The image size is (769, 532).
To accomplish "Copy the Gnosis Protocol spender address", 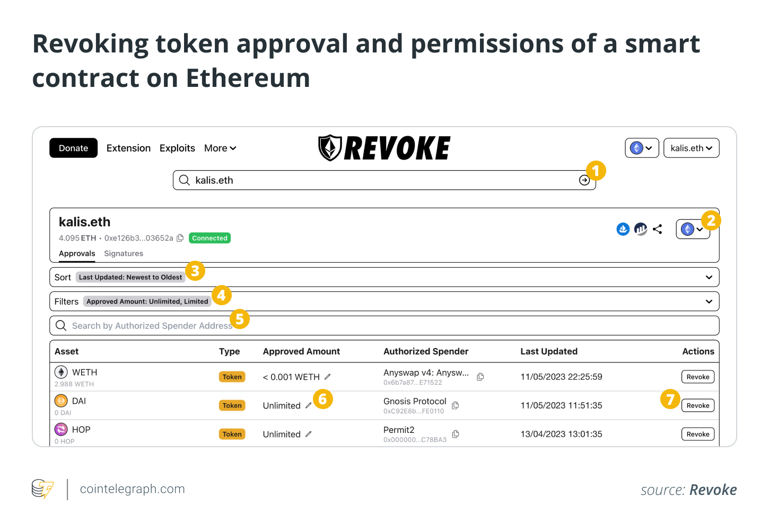I will point(456,405).
